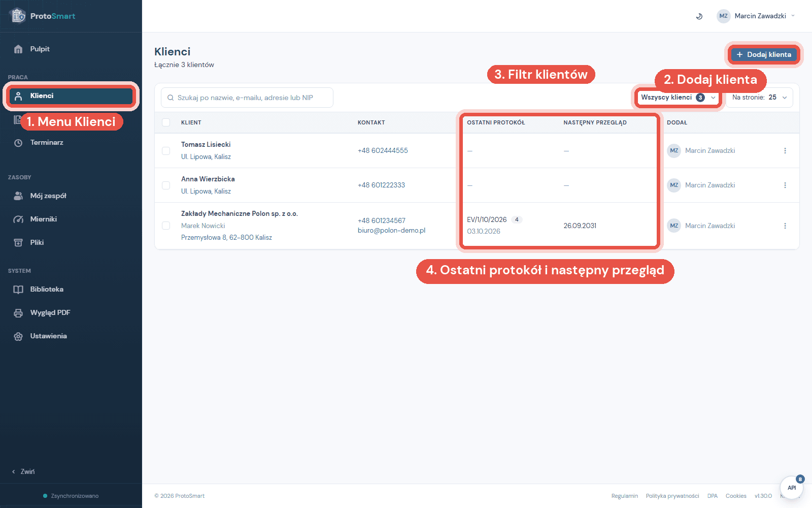Image resolution: width=812 pixels, height=508 pixels.
Task: Click the Dodaj klienta button
Action: (763, 55)
